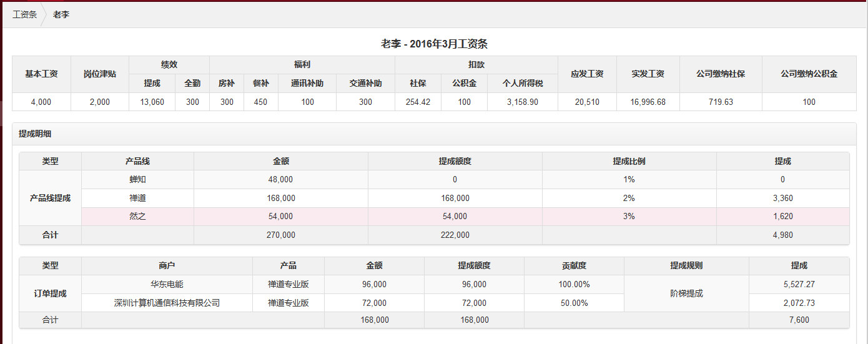The image size is (868, 344).
Task: Click the 应发工资 column header
Action: (587, 74)
